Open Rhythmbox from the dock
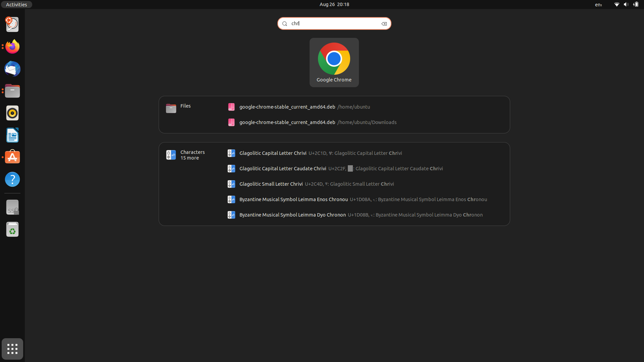Screen dimensions: 644x362 (x=12, y=113)
